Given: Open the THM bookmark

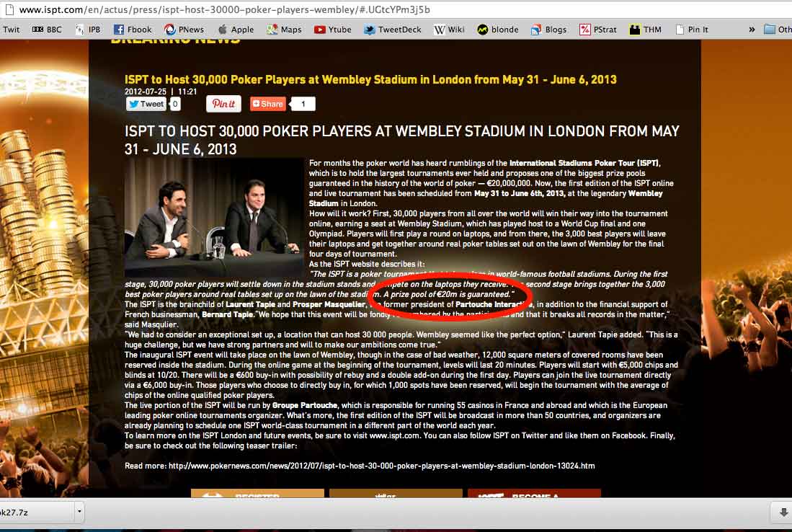Looking at the screenshot, I should [x=646, y=30].
